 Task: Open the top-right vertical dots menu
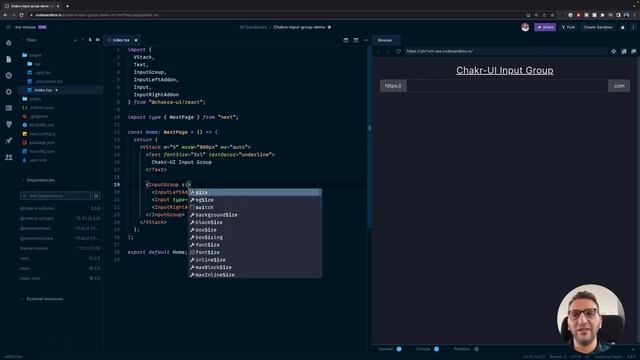click(x=633, y=27)
